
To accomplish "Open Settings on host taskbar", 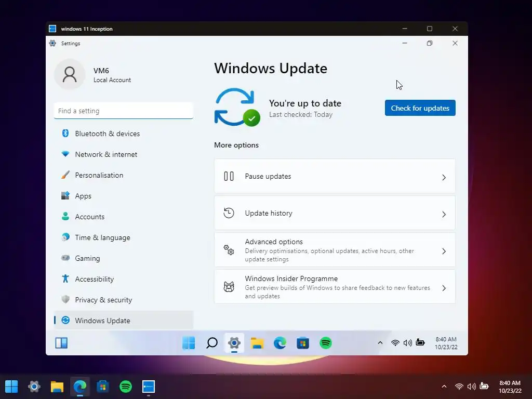I will (x=34, y=386).
